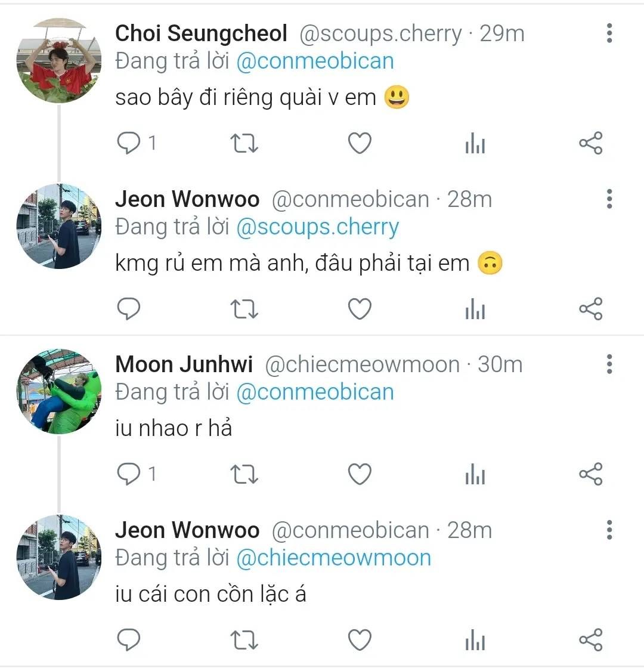Reply to Choi Seungcheol's tweet
This screenshot has width=644, height=668.
tap(129, 143)
